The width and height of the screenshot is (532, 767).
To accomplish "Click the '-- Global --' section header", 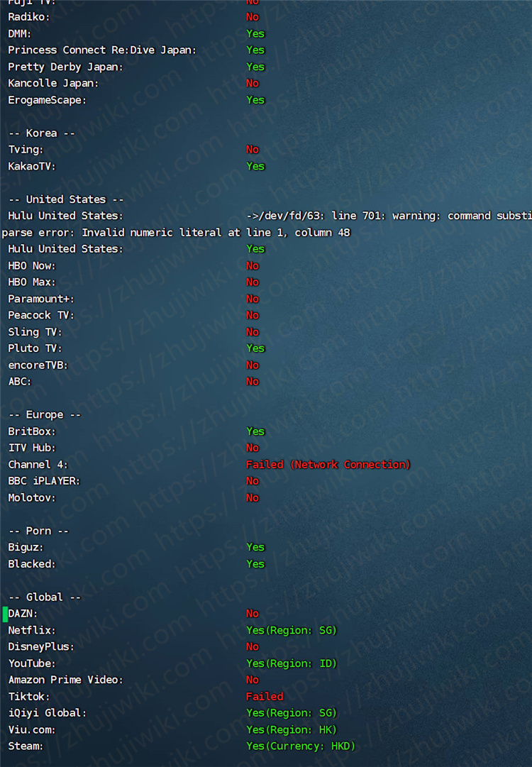I will click(45, 597).
